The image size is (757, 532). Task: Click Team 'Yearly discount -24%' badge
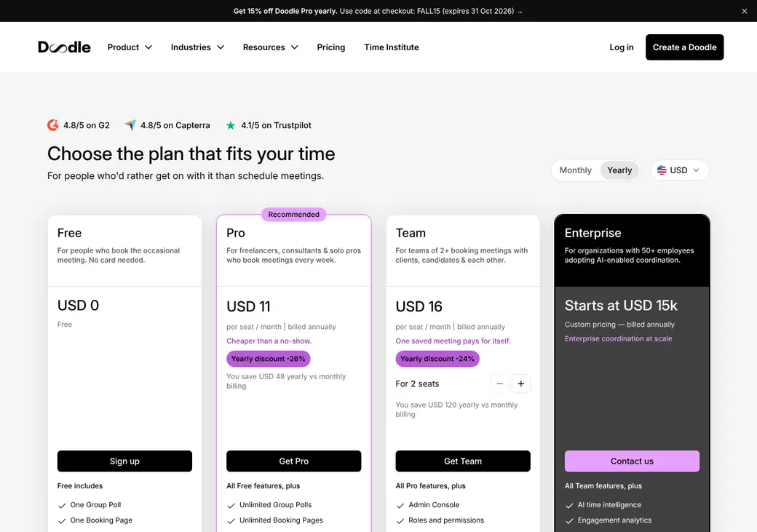[x=437, y=359]
